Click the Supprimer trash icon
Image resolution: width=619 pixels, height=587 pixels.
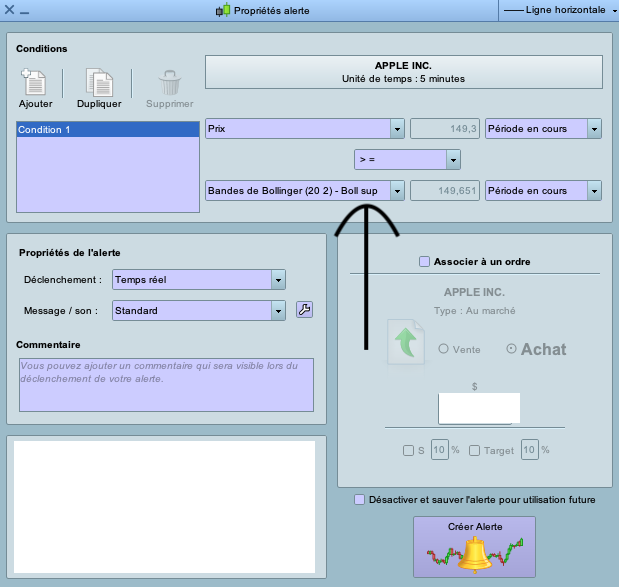pos(170,83)
